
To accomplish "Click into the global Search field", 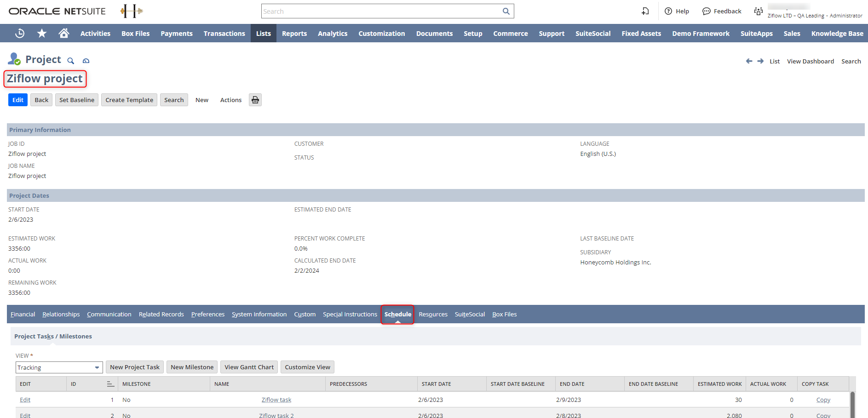I will [x=381, y=11].
